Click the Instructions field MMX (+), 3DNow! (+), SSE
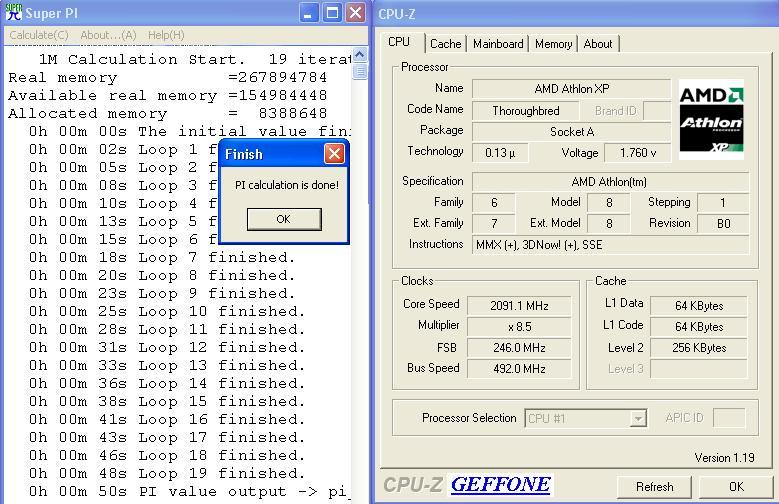 pos(610,245)
